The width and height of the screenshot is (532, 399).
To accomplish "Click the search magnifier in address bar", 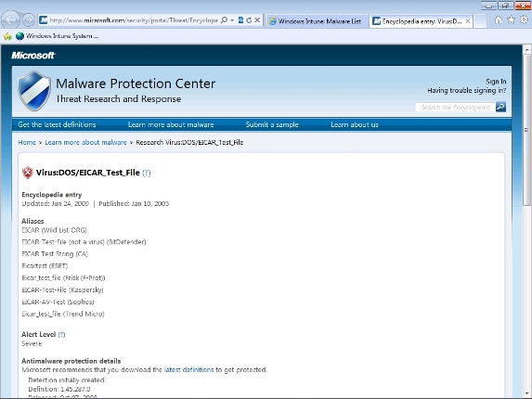I will coord(224,20).
